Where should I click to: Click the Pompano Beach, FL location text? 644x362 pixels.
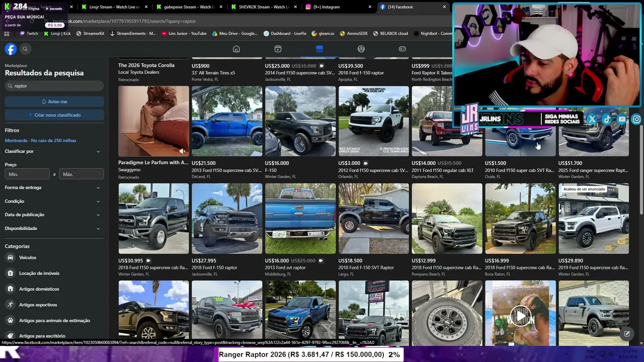(429, 275)
